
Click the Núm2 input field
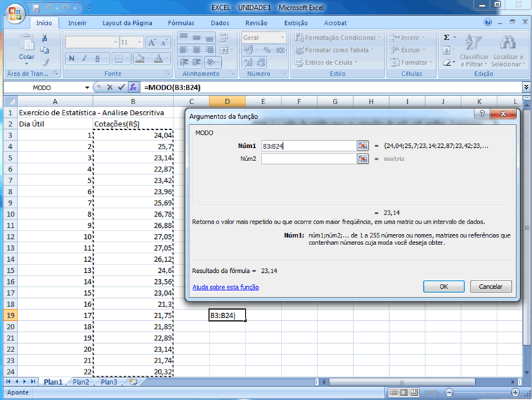point(308,159)
